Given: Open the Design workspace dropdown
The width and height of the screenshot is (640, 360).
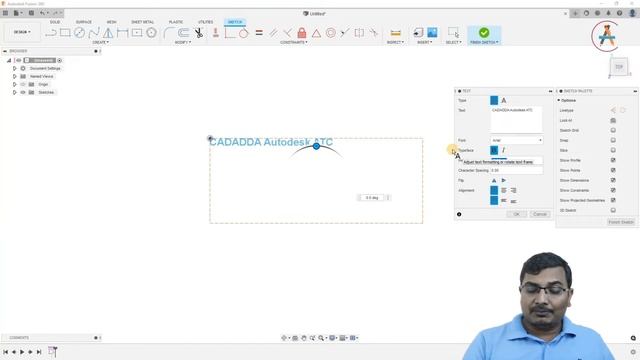Looking at the screenshot, I should pyautogui.click(x=22, y=32).
